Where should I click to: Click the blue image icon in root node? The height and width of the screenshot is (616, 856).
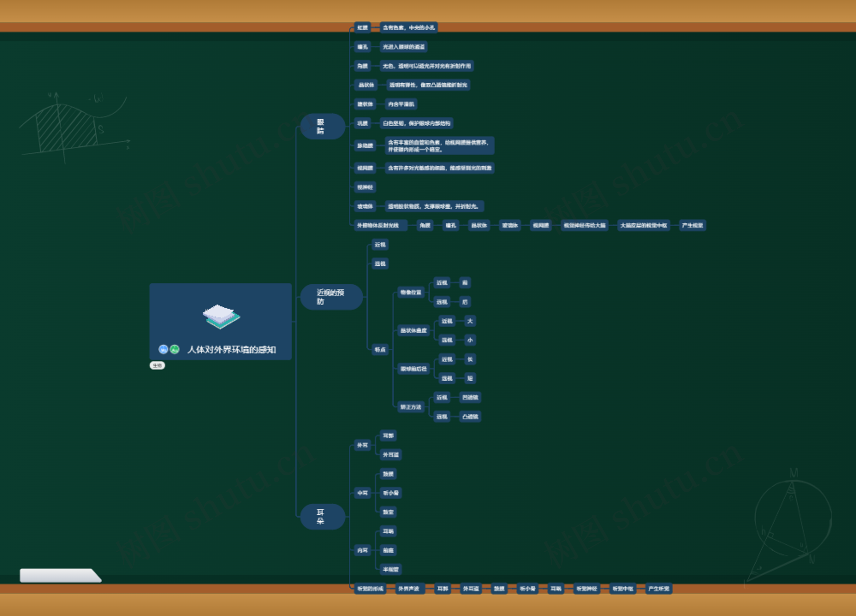click(163, 349)
